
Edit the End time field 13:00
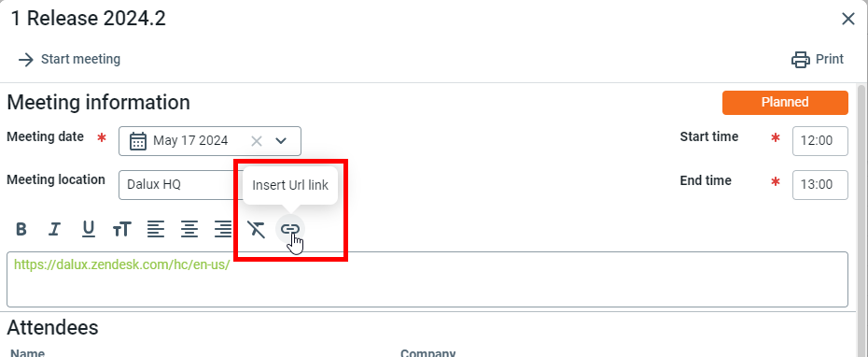click(x=819, y=185)
